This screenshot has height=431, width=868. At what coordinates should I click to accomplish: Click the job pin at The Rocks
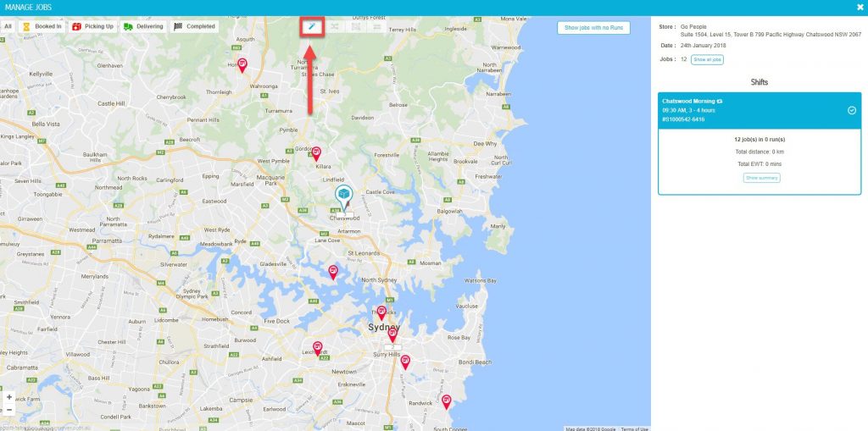coord(381,312)
